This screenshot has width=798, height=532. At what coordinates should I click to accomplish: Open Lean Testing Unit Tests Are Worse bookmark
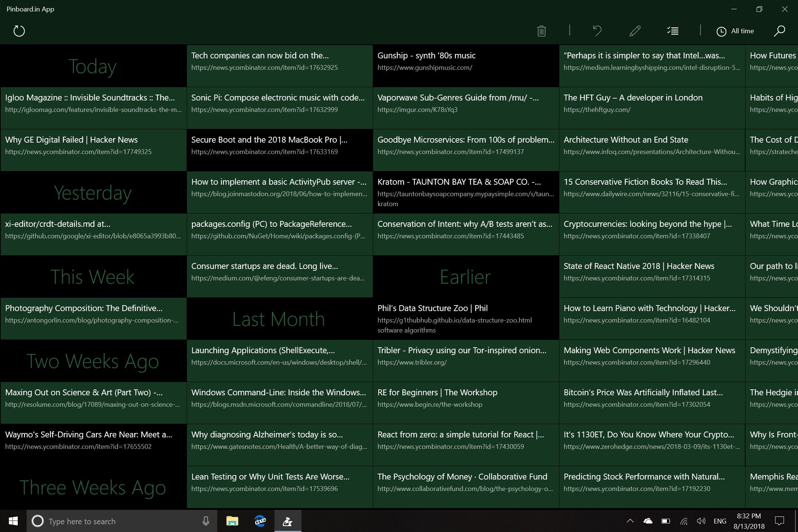coord(279,487)
